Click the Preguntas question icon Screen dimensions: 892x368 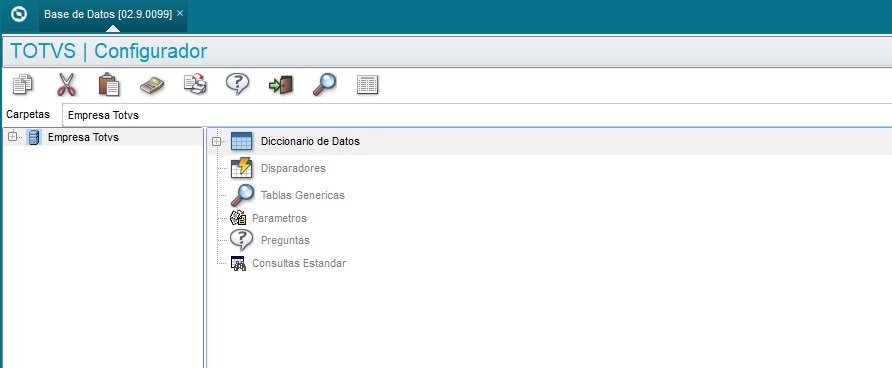241,240
